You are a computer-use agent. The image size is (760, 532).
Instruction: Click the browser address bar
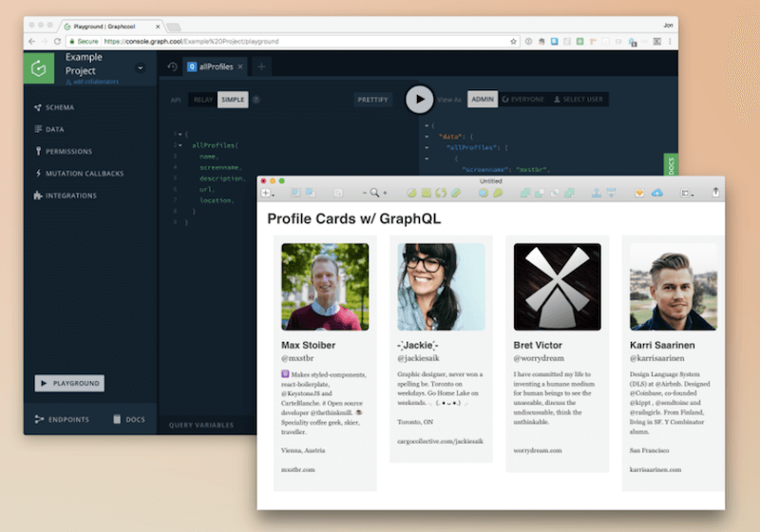291,42
